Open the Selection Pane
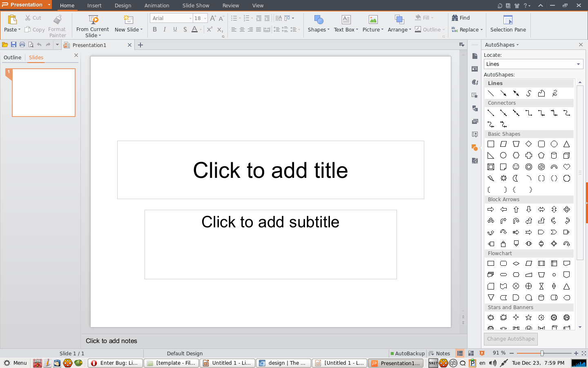 [x=508, y=23]
